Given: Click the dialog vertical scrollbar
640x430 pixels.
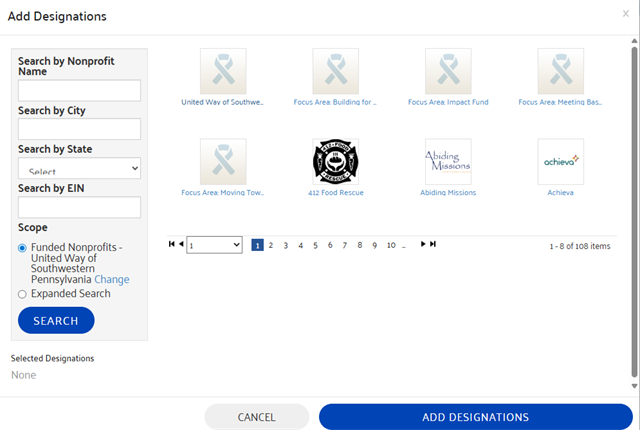Looking at the screenshot, I should pyautogui.click(x=634, y=212).
